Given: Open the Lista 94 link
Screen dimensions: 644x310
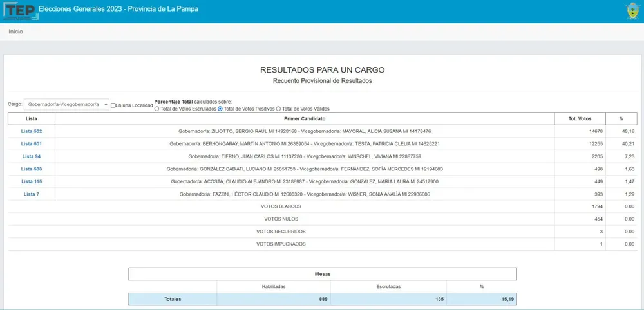Looking at the screenshot, I should (x=31, y=156).
